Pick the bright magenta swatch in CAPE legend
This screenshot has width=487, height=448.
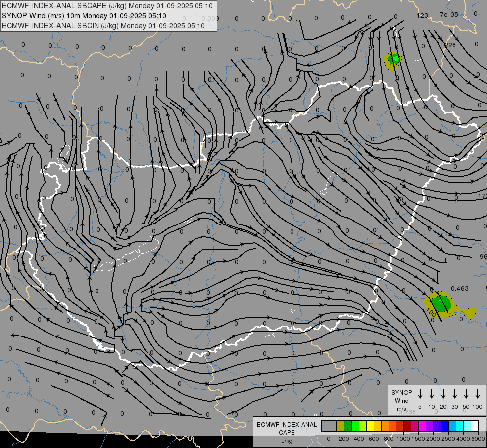(422, 426)
